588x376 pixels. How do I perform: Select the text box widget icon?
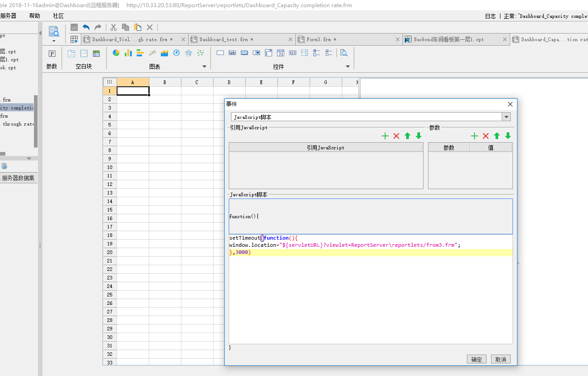pos(220,53)
